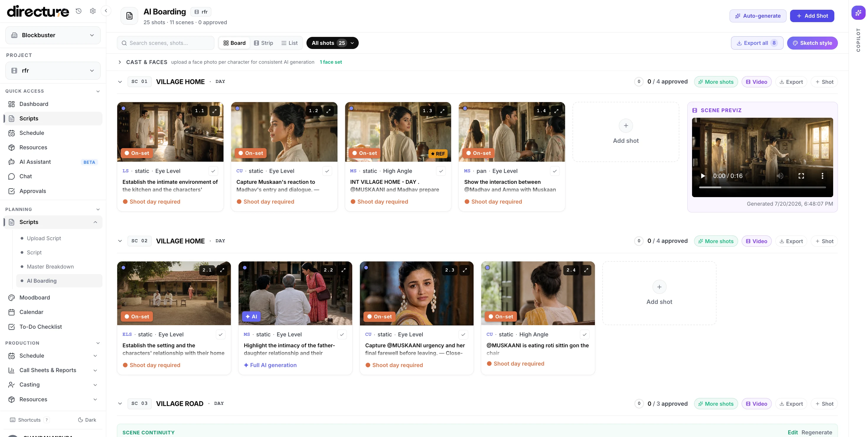Expand shot 2.2 using its fullscreen icon
This screenshot has width=868, height=437.
click(x=343, y=270)
